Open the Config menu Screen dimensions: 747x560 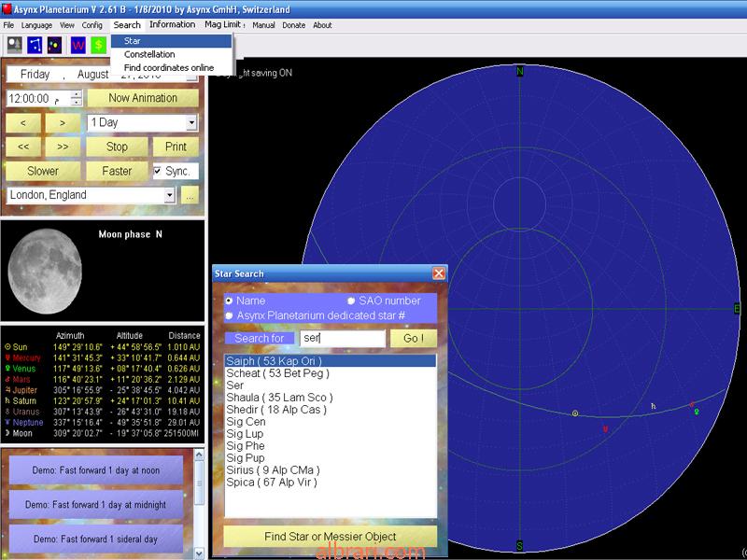tap(92, 25)
